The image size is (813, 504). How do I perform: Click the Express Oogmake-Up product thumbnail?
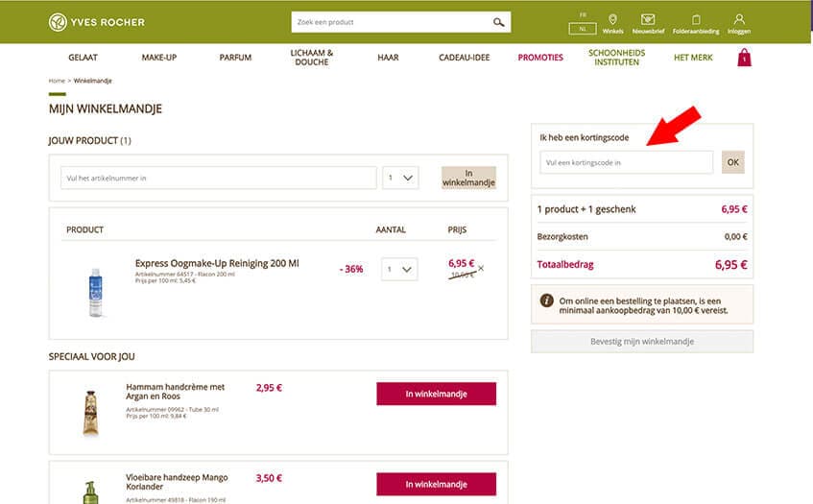tap(95, 291)
